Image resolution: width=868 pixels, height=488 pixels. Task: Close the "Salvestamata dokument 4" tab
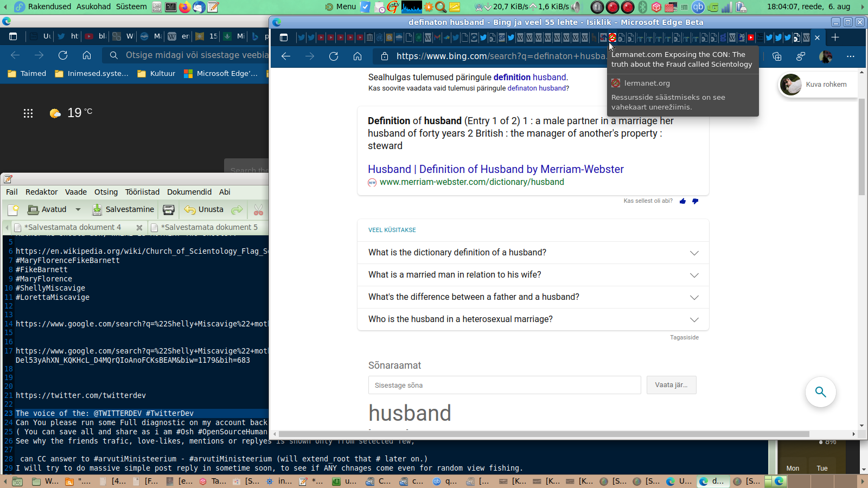(x=139, y=228)
